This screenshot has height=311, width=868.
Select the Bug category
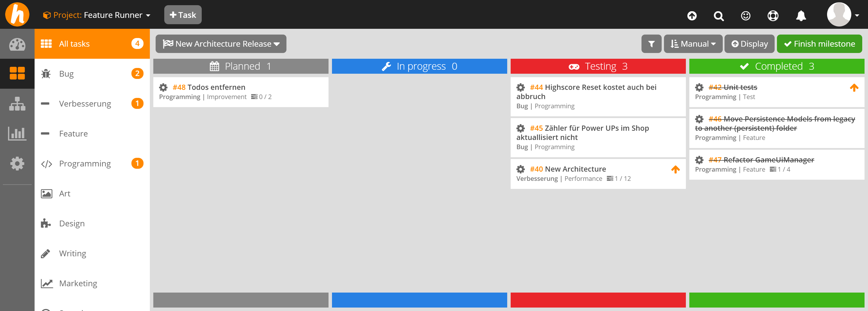pyautogui.click(x=92, y=73)
